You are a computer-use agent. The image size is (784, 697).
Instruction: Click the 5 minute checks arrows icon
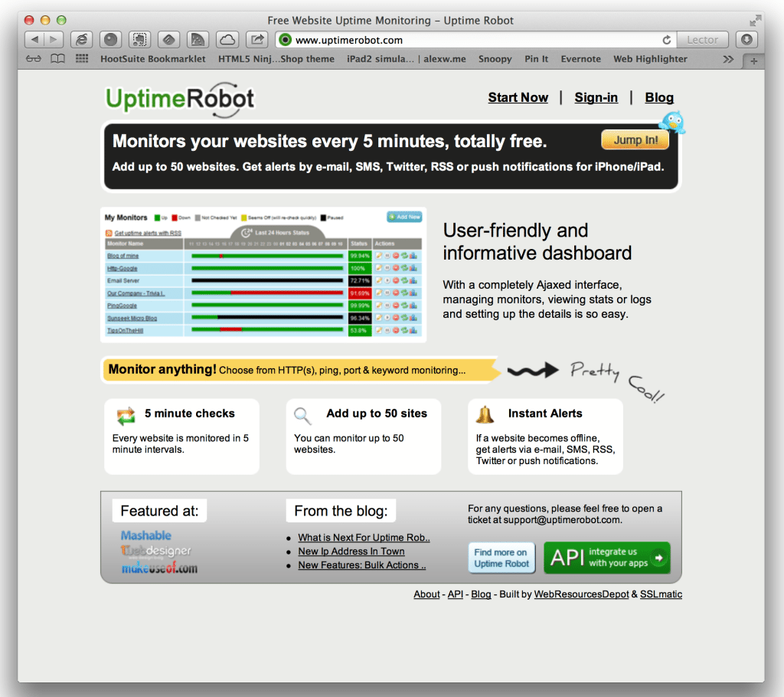126,416
